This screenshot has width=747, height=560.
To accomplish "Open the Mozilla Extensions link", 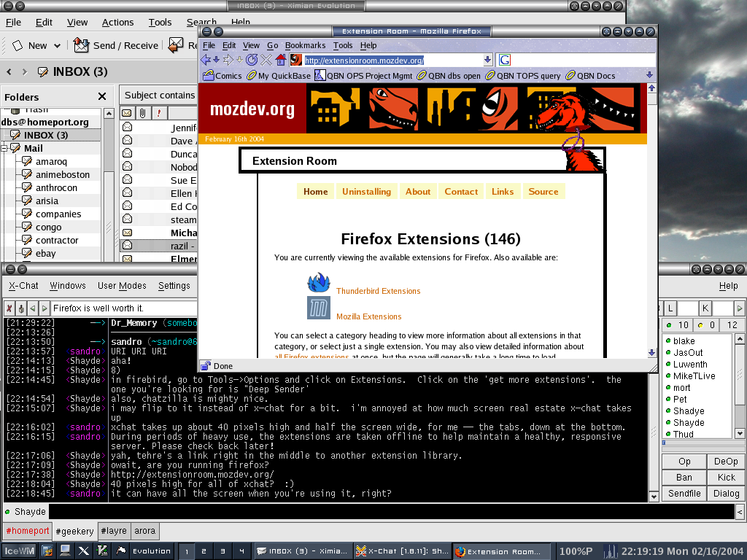I will click(x=368, y=316).
